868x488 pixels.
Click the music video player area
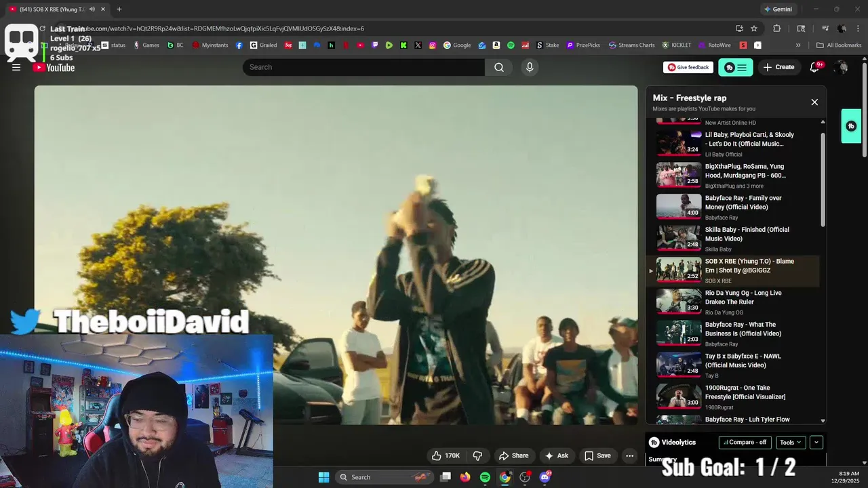[336, 255]
